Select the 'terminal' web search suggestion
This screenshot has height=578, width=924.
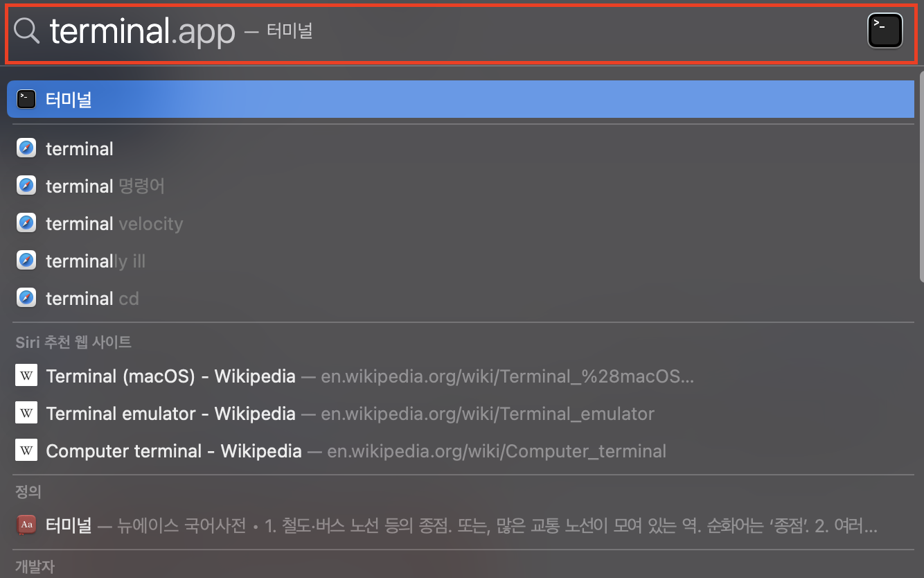click(461, 148)
